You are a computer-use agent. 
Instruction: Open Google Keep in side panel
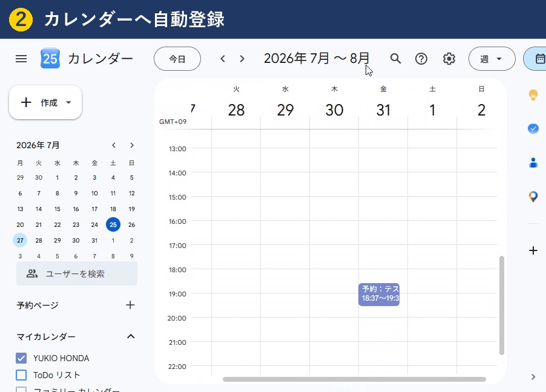pyautogui.click(x=533, y=95)
